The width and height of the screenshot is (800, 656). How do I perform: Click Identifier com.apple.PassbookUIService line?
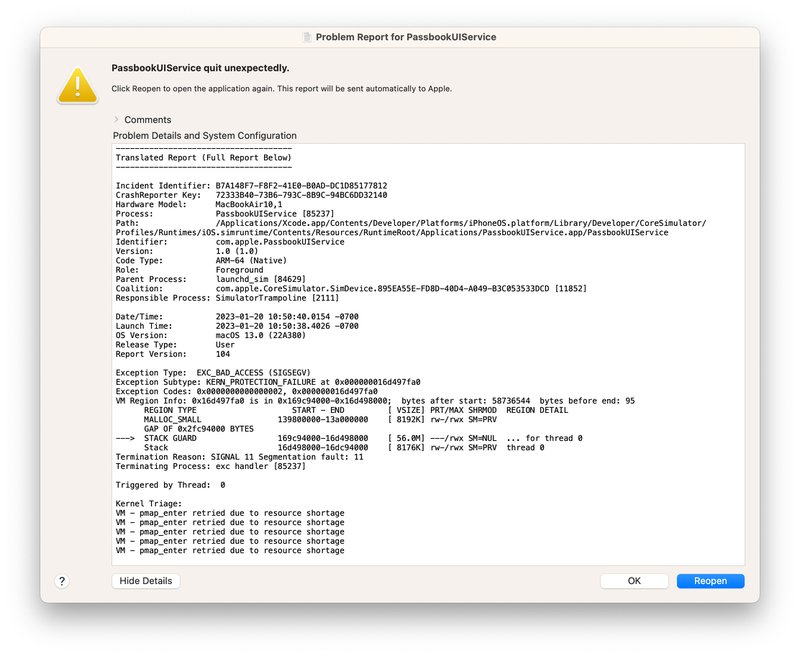coord(230,242)
